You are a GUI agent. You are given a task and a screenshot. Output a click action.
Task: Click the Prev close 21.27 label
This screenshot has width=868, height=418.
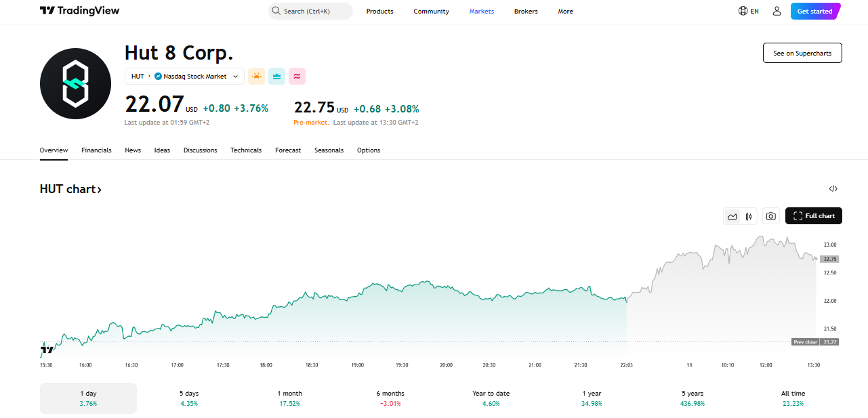point(815,342)
